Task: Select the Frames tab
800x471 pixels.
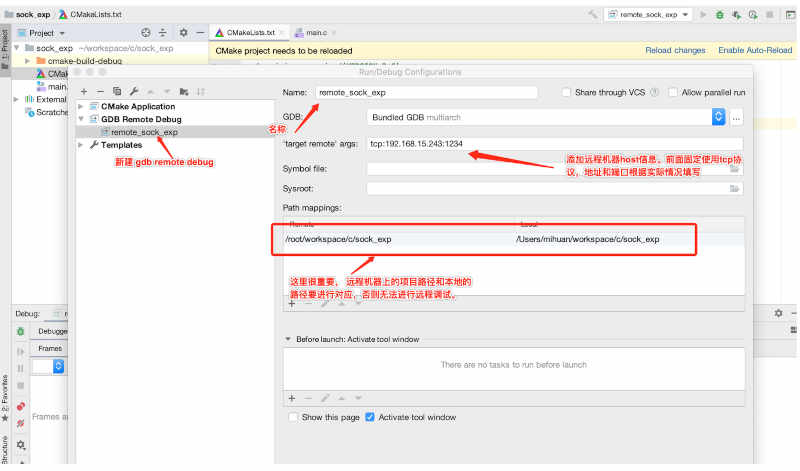Action: tap(50, 349)
